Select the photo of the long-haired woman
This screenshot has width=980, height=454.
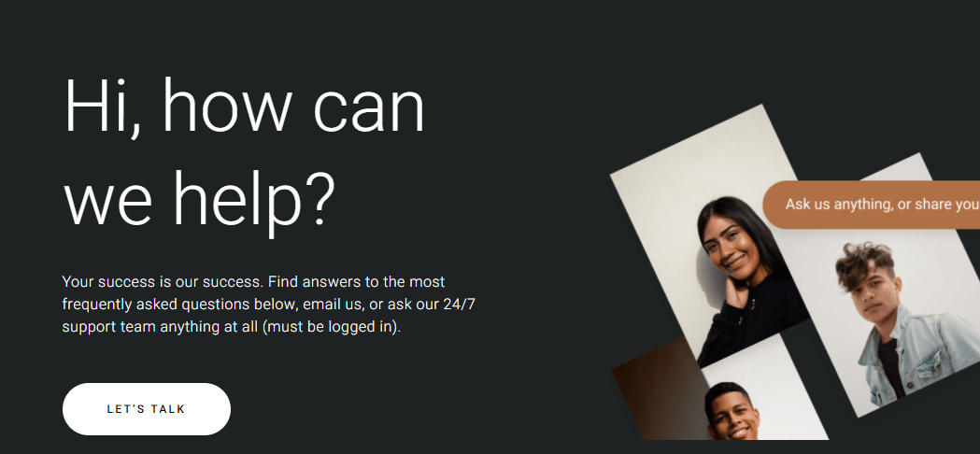(x=712, y=237)
